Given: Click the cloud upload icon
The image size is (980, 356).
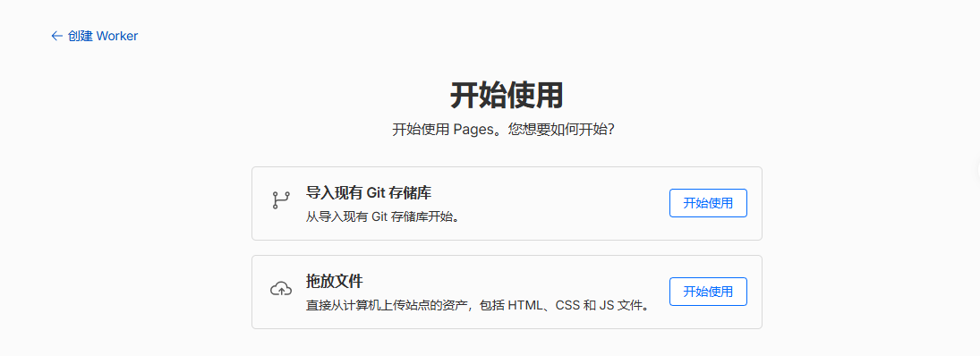Looking at the screenshot, I should coord(281,289).
